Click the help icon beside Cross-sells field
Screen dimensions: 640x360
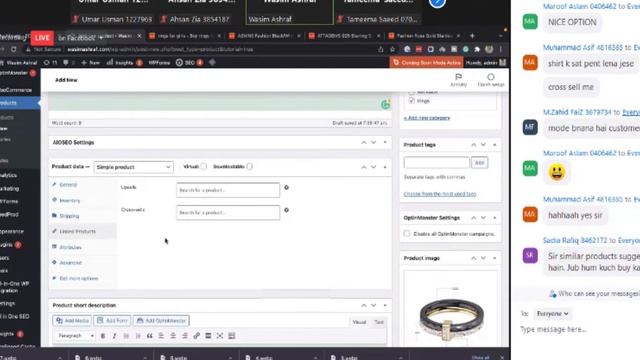[287, 210]
